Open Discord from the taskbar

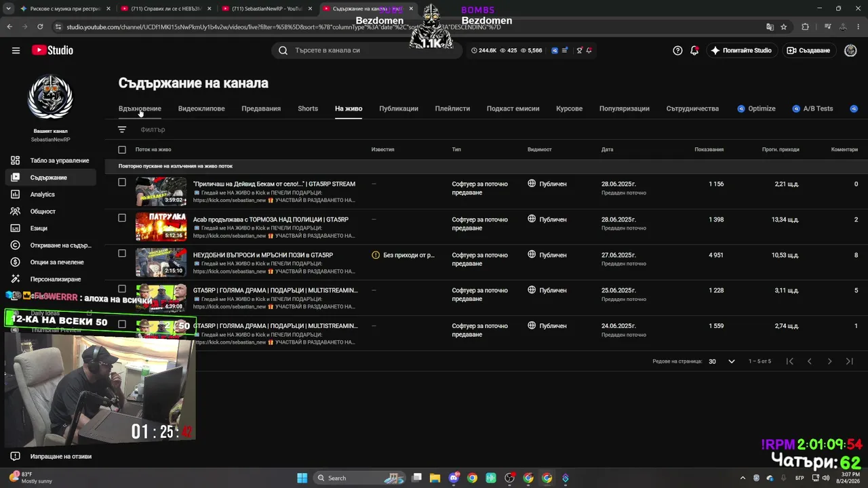click(454, 478)
